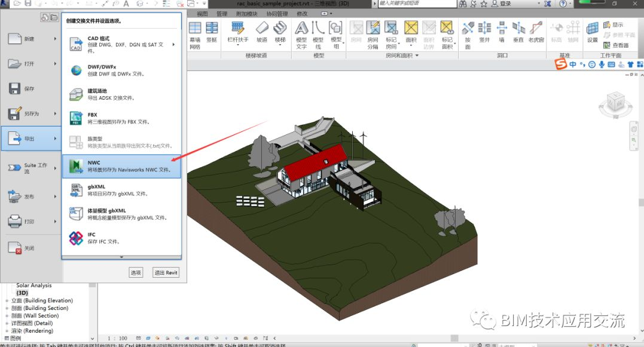Viewport: 644px width, 347px height.
Task: Select the NWC Navisworks export option
Action: (x=121, y=165)
